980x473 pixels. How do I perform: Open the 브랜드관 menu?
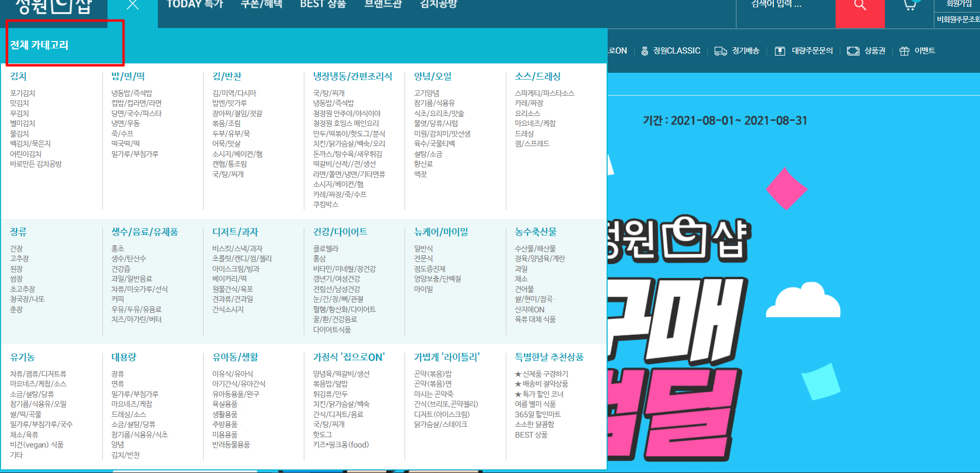pos(383,4)
